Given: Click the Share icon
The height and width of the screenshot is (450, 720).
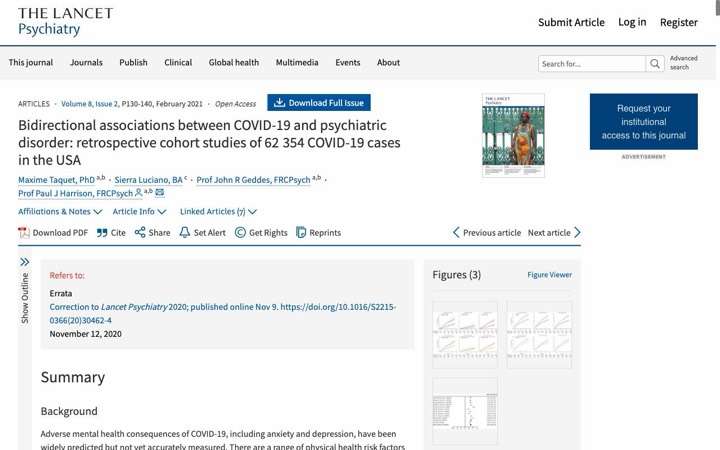Looking at the screenshot, I should (x=140, y=232).
